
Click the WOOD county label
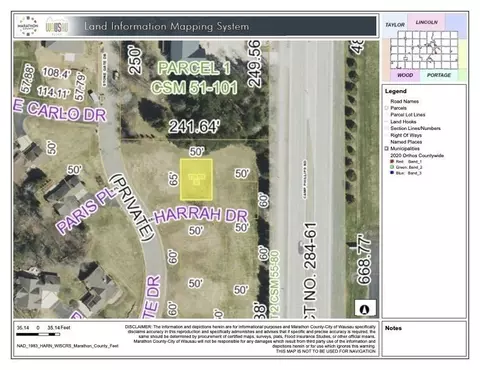(405, 75)
